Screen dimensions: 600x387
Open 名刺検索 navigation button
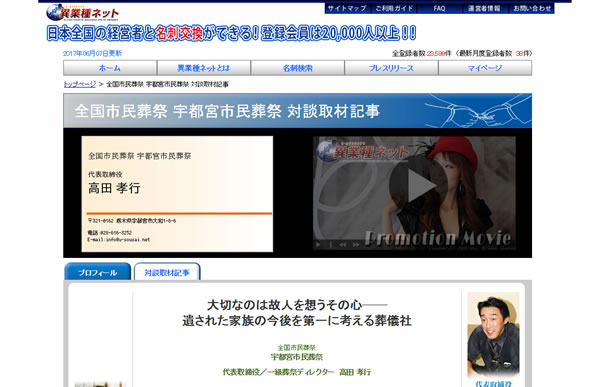pos(297,68)
